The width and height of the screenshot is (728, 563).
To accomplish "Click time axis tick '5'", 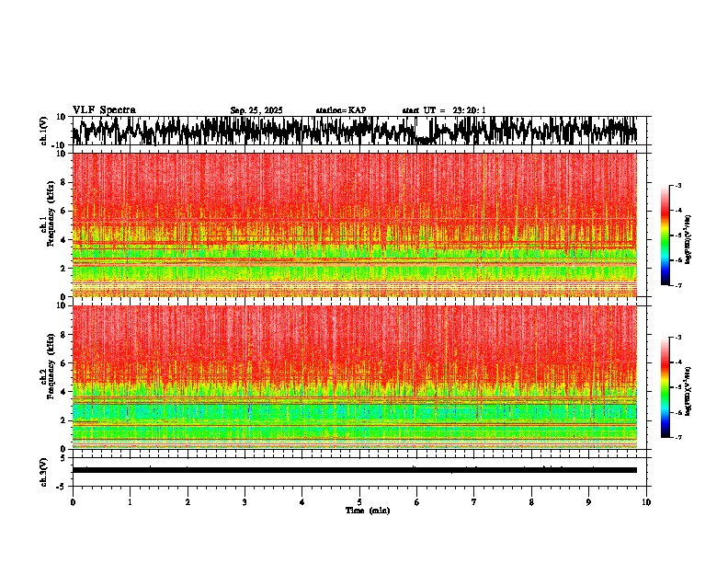I will tap(359, 502).
